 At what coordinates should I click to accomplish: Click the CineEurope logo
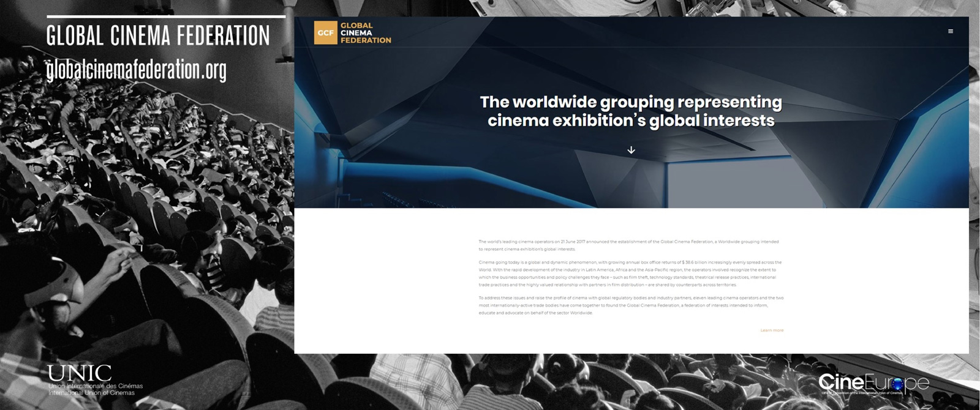[873, 384]
